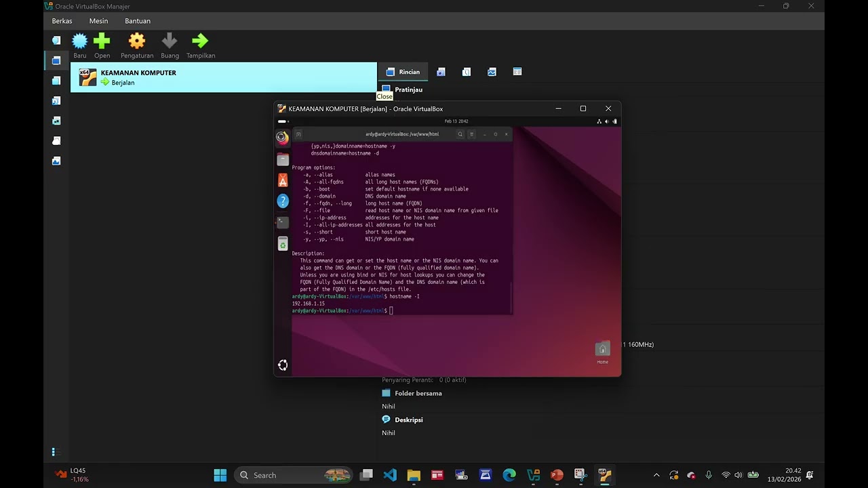Open the logs tab icon in the details toolbar
This screenshot has width=868, height=488.
pos(467,72)
